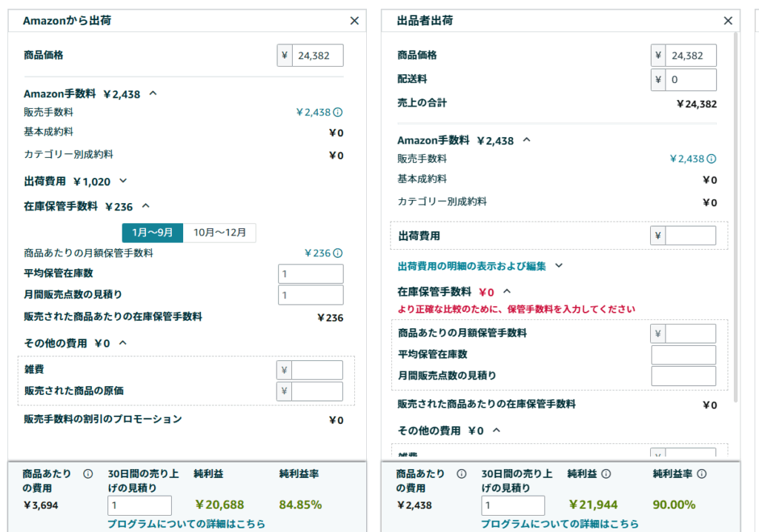Open right プログラムについての詳細はこちら link
This screenshot has height=532, width=759.
point(560,524)
